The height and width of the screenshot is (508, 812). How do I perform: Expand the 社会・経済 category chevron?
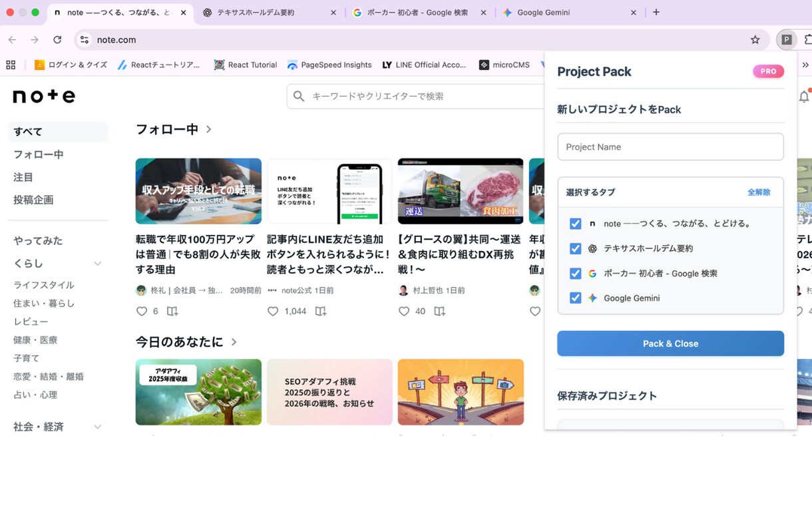pyautogui.click(x=97, y=427)
